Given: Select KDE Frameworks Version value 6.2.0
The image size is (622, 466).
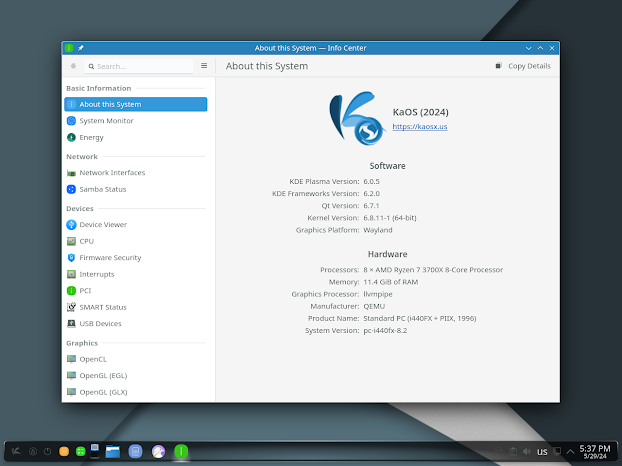Looking at the screenshot, I should [x=372, y=194].
